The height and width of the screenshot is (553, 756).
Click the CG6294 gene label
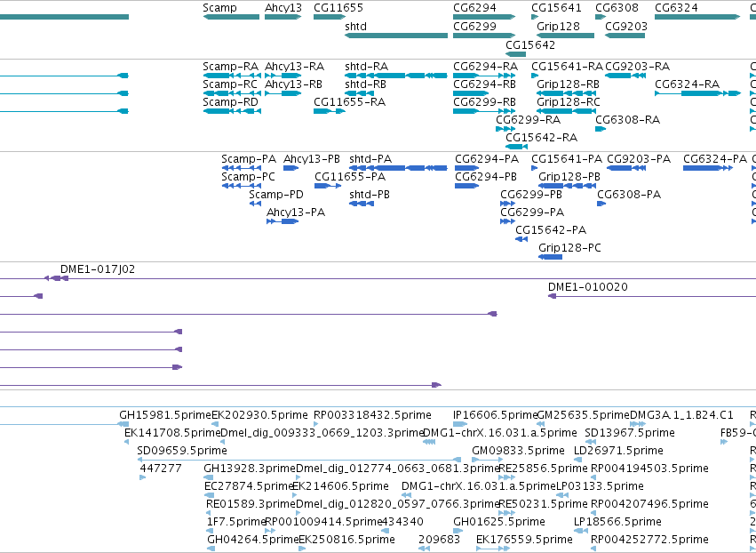474,8
